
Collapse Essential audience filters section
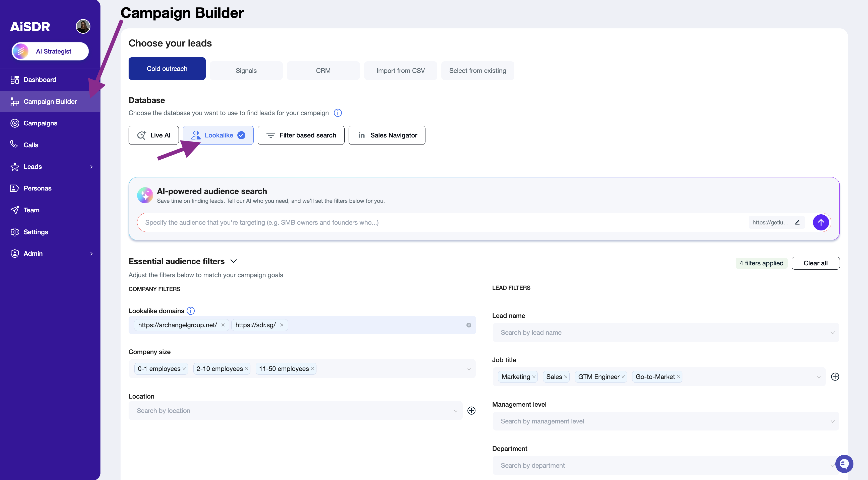(234, 261)
